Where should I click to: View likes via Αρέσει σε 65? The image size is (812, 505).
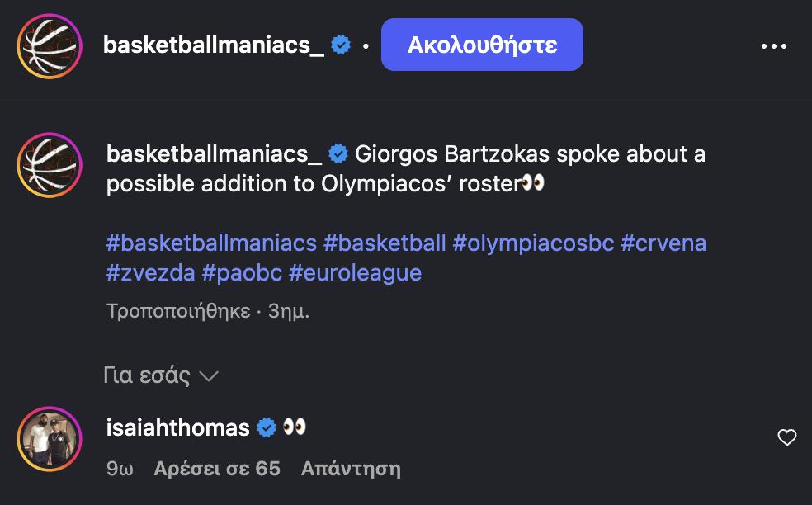(217, 469)
